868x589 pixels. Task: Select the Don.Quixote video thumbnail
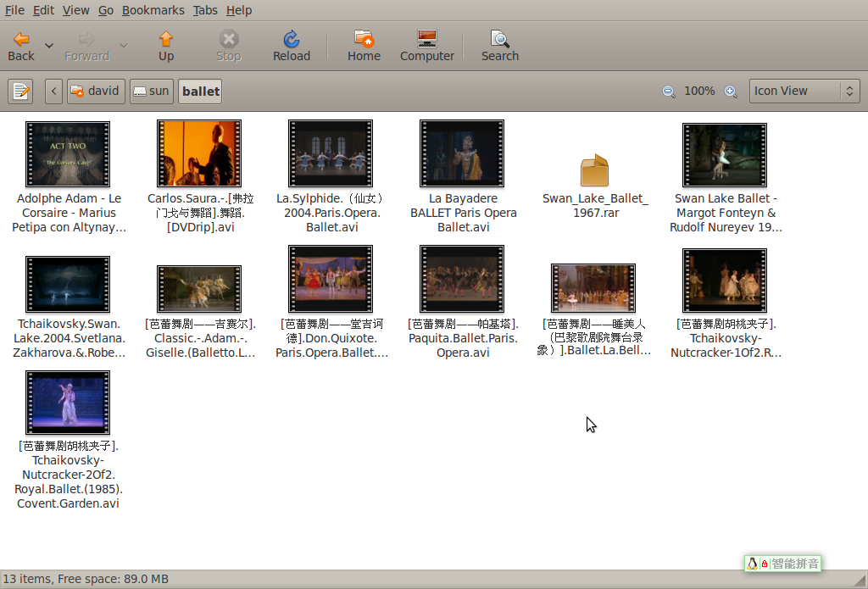[331, 279]
